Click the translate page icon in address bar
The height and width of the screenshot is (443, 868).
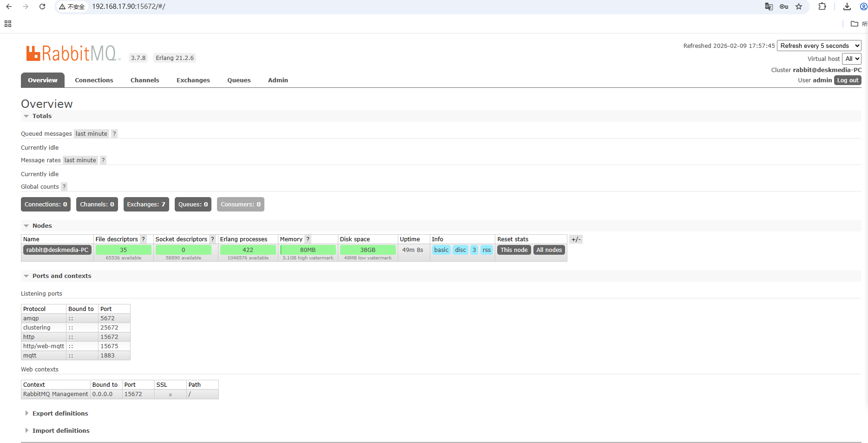[769, 7]
